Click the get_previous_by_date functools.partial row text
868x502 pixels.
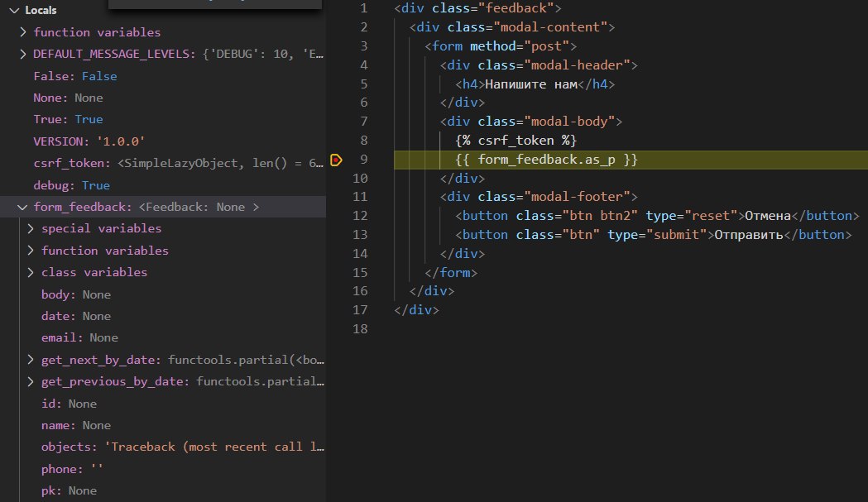[183, 381]
